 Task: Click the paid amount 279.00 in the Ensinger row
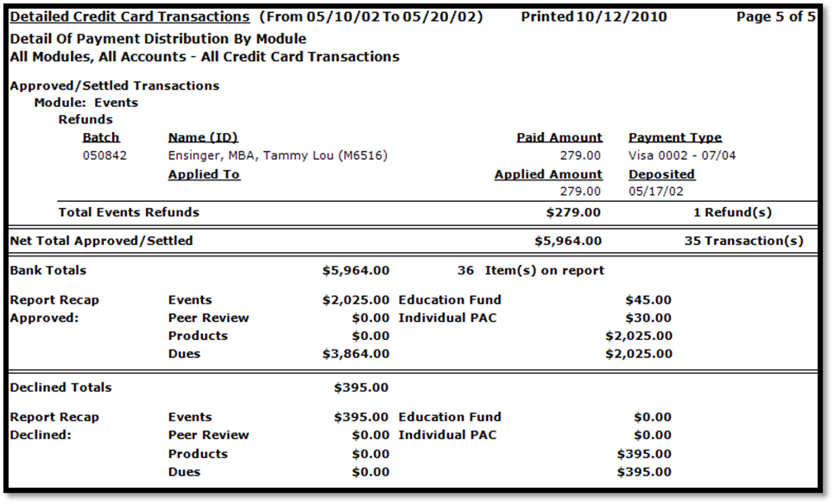coord(580,155)
